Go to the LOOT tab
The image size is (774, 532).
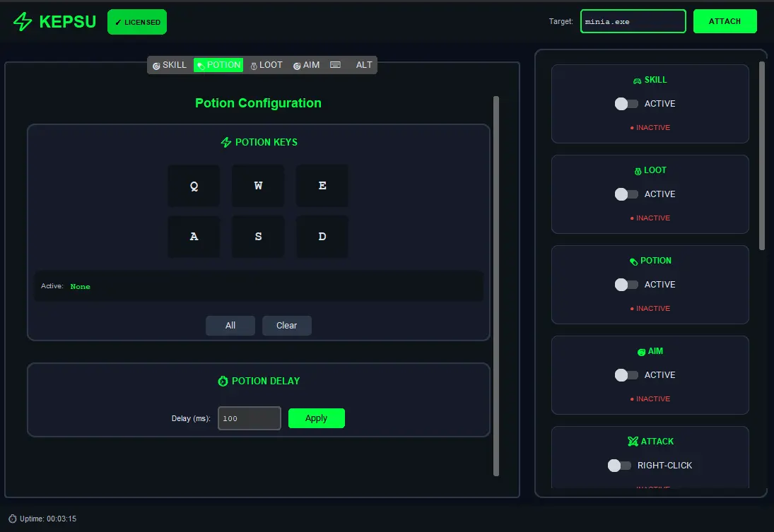266,65
